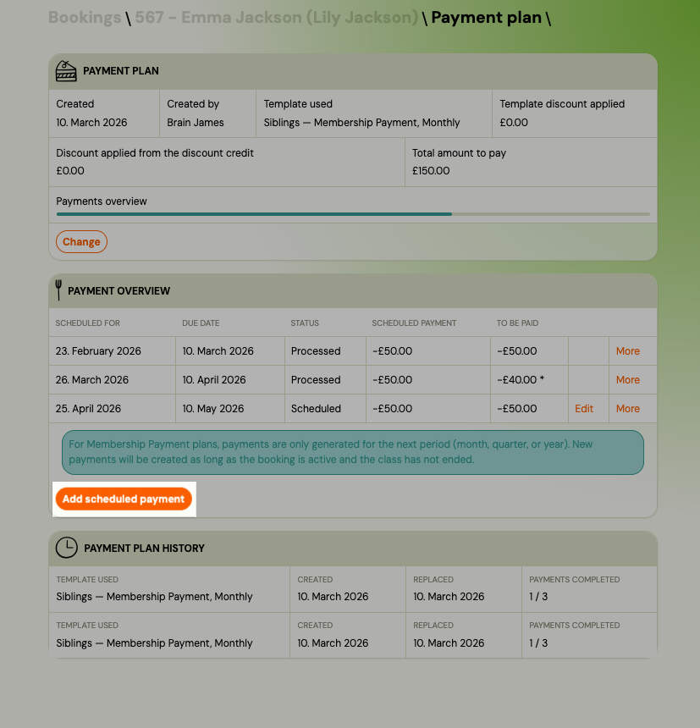Click the Membership Payment info notice banner
Image resolution: width=700 pixels, height=728 pixels.
353,452
